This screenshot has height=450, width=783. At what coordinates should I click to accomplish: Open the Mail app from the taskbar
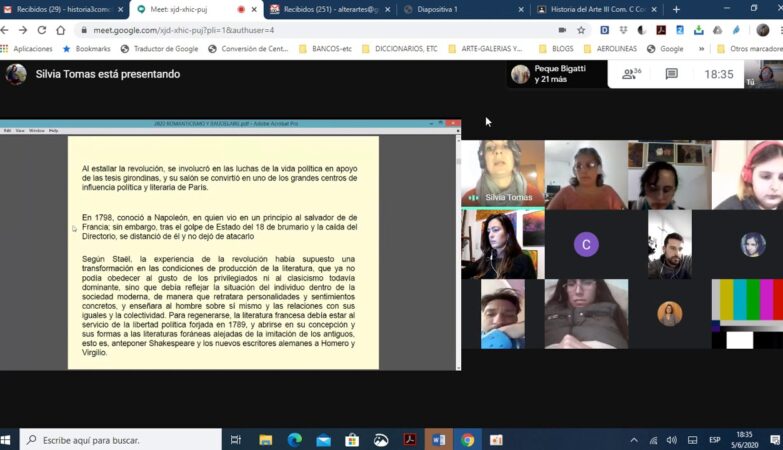click(324, 440)
